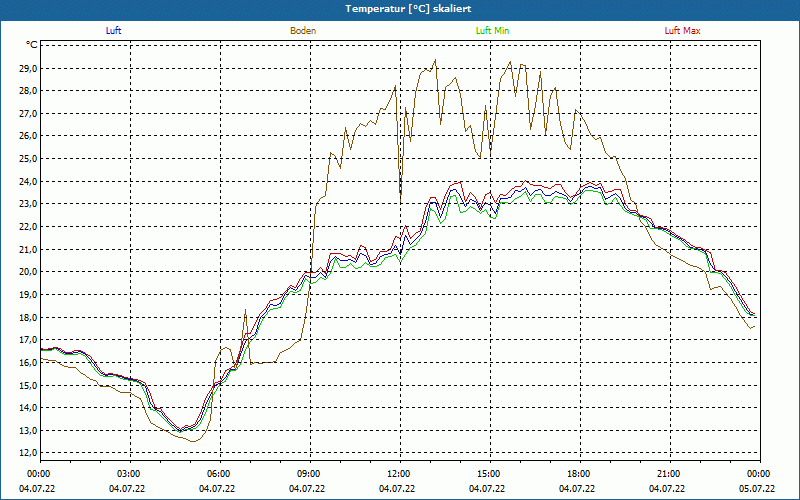Click the 21:00 time label on x-axis
Viewport: 800px width, 500px height.
(x=669, y=474)
